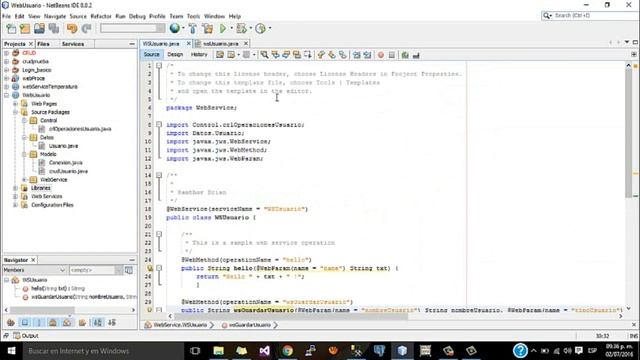This screenshot has height=360, width=640.
Task: Toggle Sort by Source in Navigator
Action: click(x=112, y=322)
